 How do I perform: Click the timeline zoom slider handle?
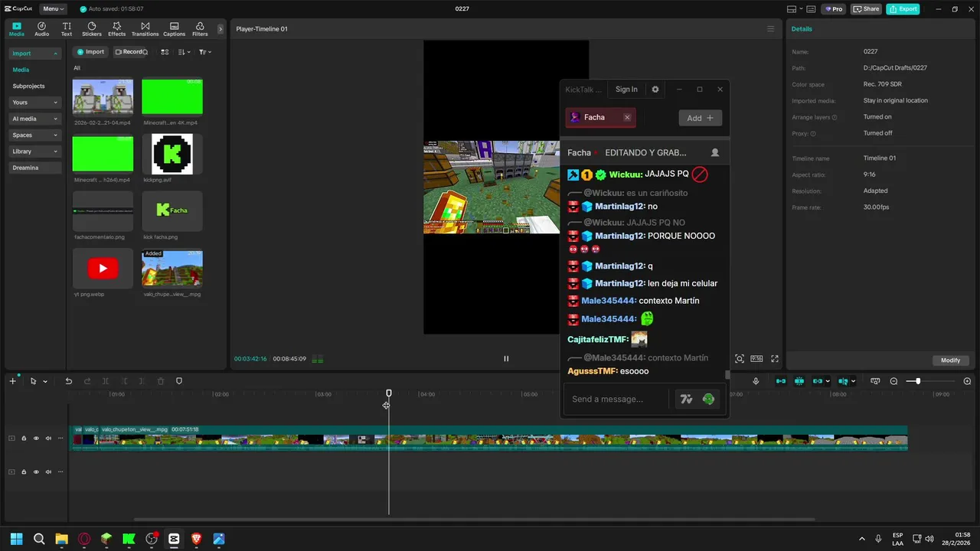[918, 381]
